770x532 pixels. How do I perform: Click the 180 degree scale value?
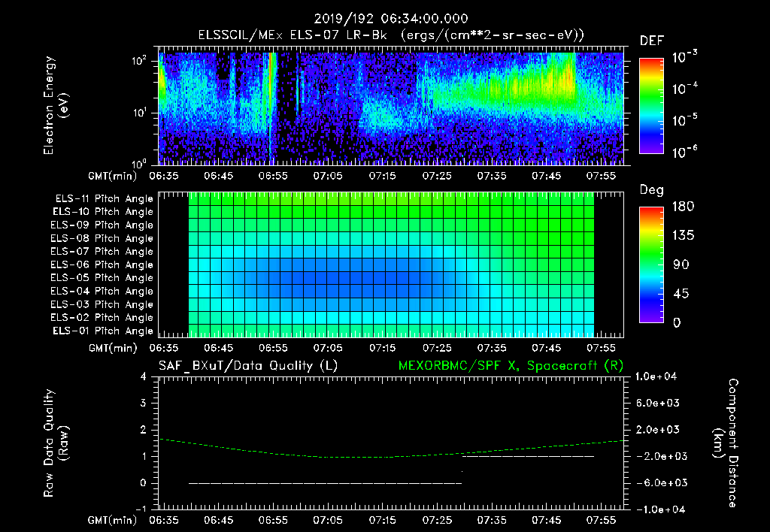(683, 206)
